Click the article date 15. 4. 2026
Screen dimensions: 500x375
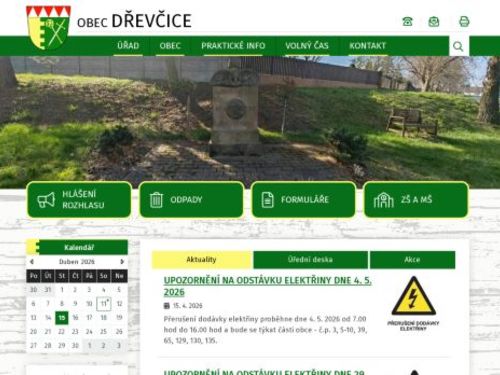(187, 306)
